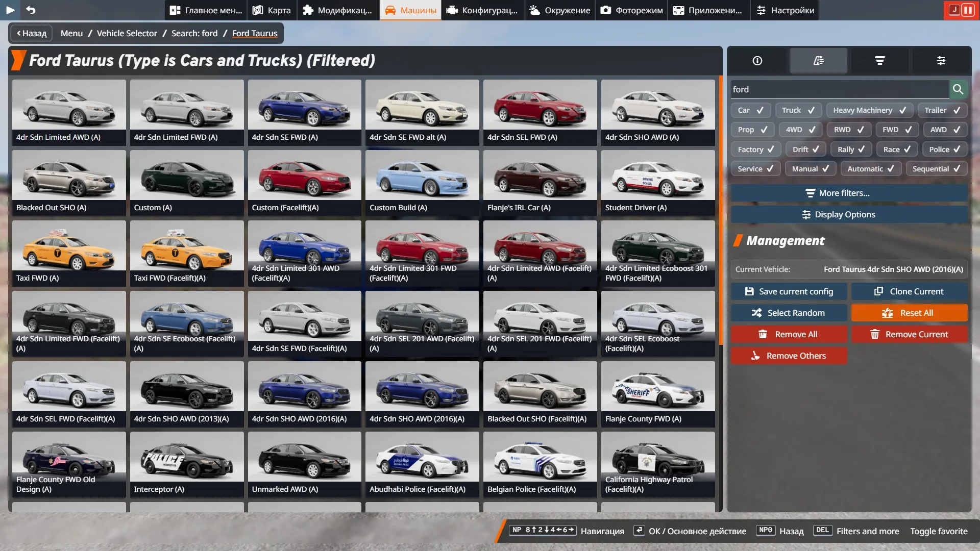Click the Save current config disk icon
Viewport: 980px width, 551px height.
(x=749, y=291)
